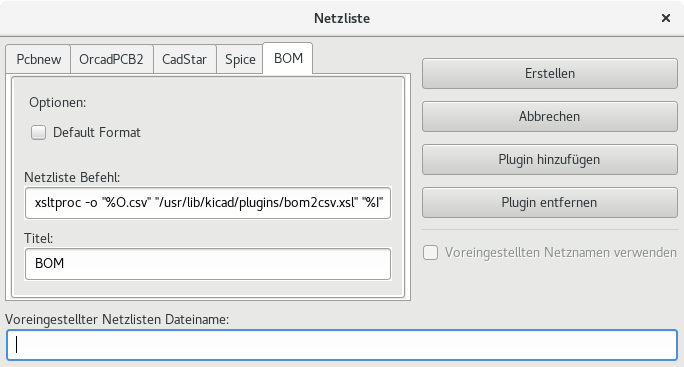The image size is (684, 367).
Task: Switch to the Spice tab
Action: (240, 59)
